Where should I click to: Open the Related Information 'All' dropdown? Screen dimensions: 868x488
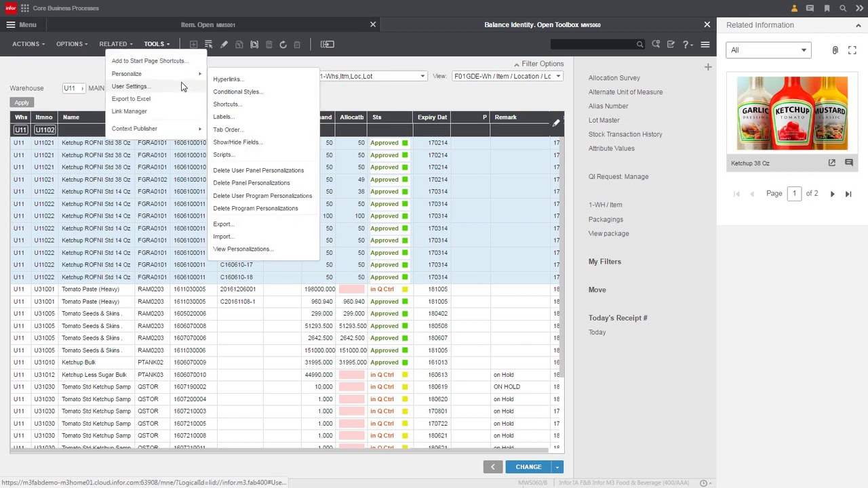[x=768, y=50]
